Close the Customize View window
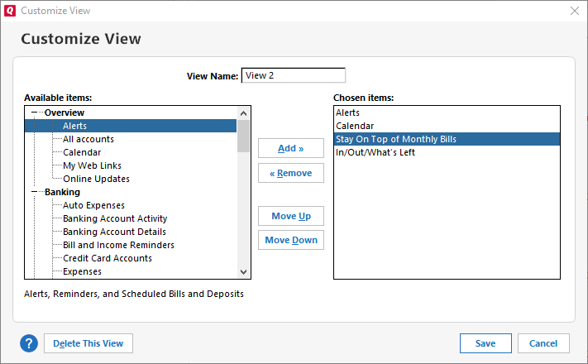The width and height of the screenshot is (588, 364). click(x=574, y=11)
